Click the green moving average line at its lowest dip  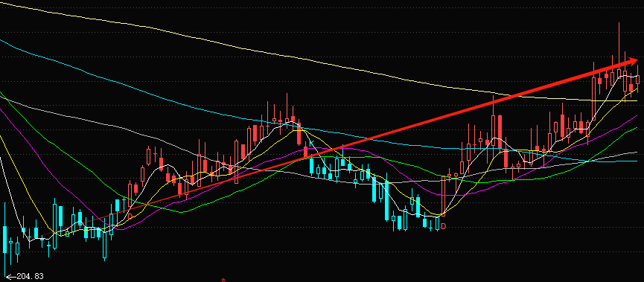[x=182, y=212]
